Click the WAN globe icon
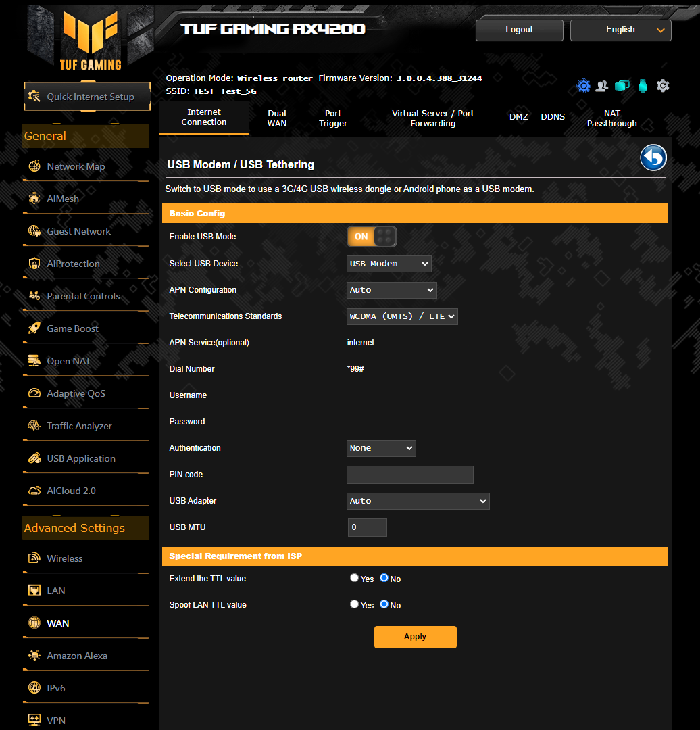This screenshot has width=700, height=730. tap(34, 623)
